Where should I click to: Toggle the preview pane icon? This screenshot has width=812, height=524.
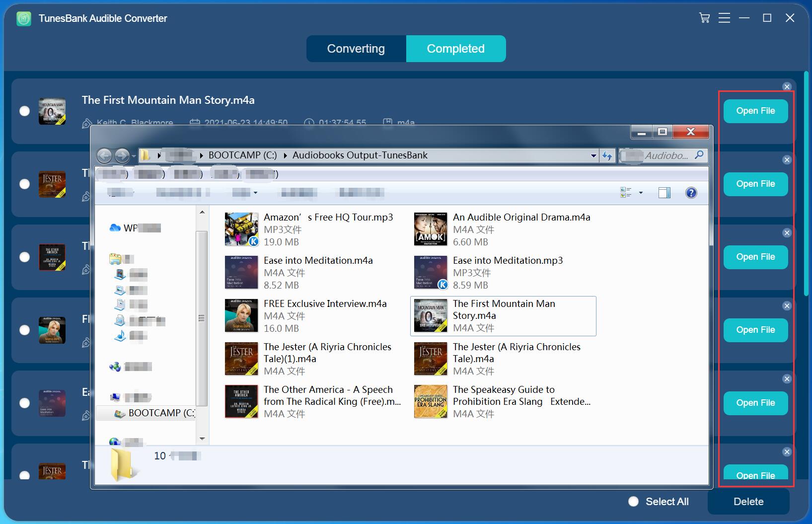pos(664,193)
